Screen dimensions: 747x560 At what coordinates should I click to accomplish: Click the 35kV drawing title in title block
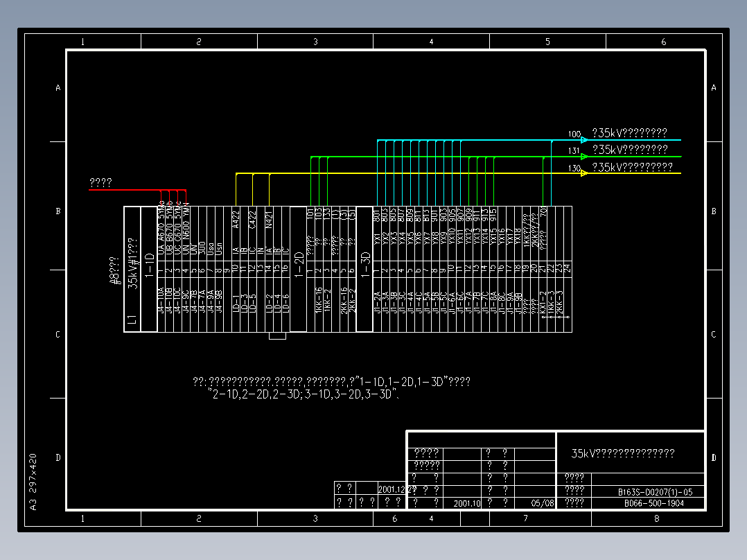tap(623, 453)
